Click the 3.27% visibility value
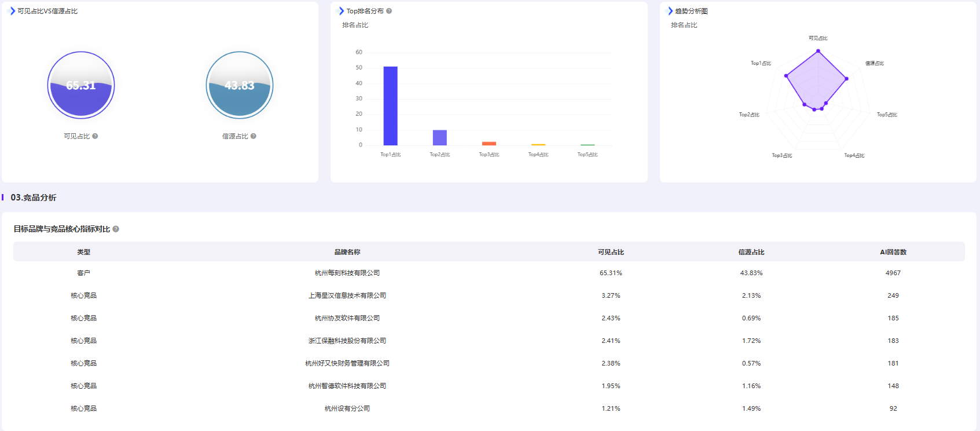Screen dimensions: 980x431 point(611,295)
